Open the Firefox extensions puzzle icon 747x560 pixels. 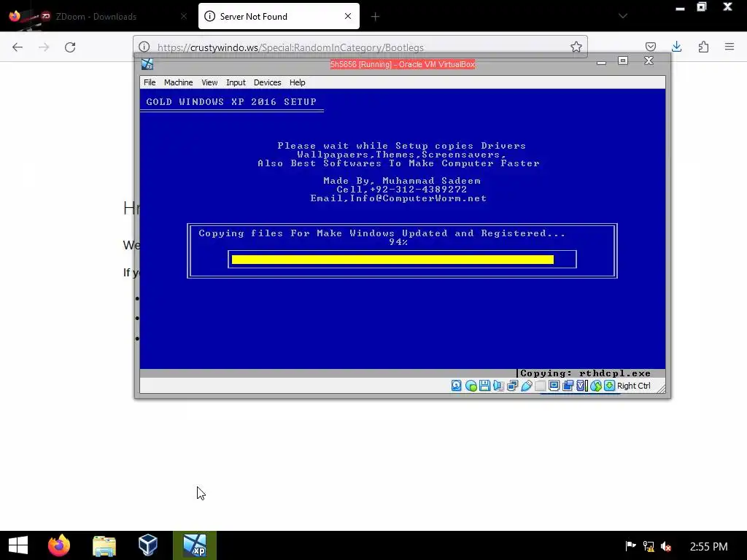tap(703, 47)
